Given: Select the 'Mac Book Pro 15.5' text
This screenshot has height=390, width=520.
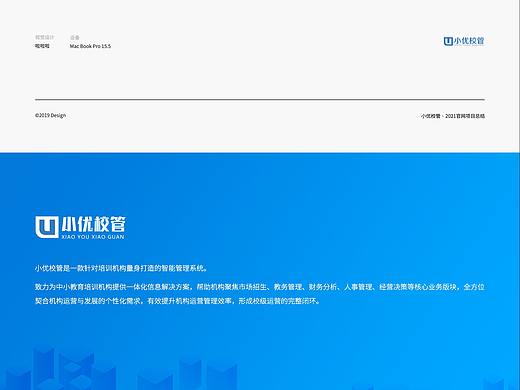Looking at the screenshot, I should [x=90, y=46].
